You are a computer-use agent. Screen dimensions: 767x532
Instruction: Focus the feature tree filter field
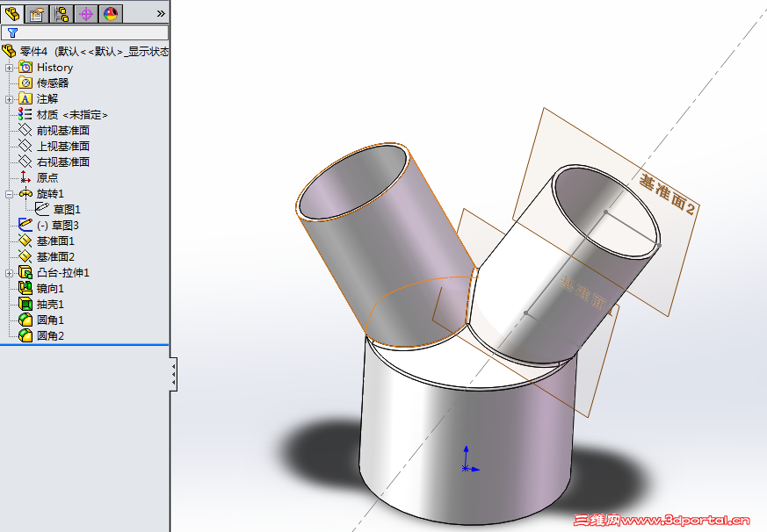[85, 32]
